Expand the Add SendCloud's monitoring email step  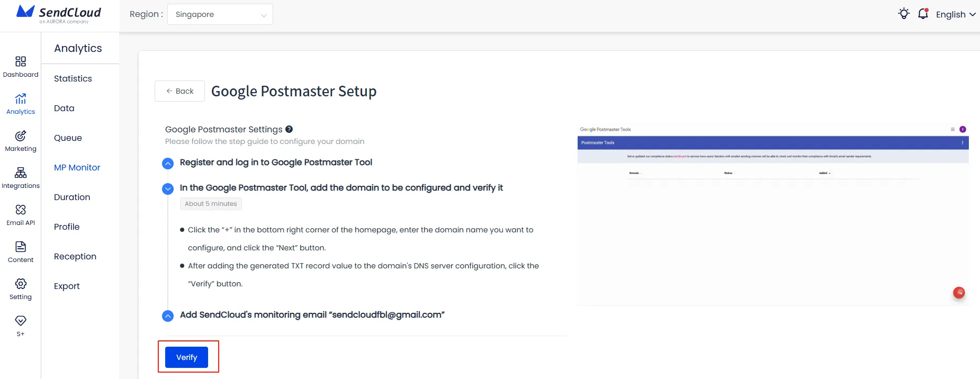[x=168, y=315]
